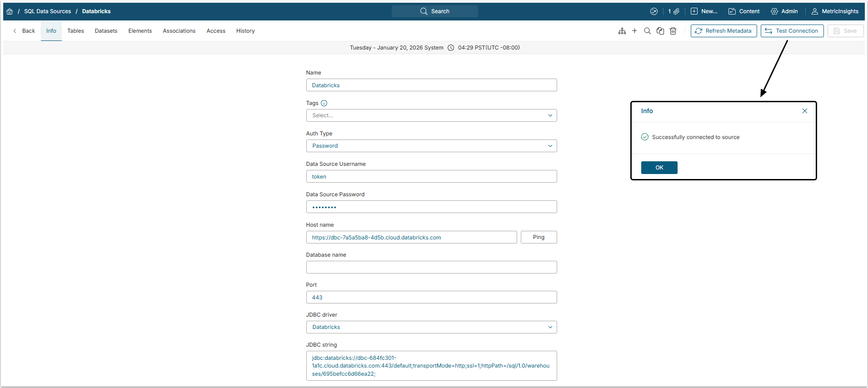Click the Test Connection button
The width and height of the screenshot is (868, 388).
coord(792,31)
